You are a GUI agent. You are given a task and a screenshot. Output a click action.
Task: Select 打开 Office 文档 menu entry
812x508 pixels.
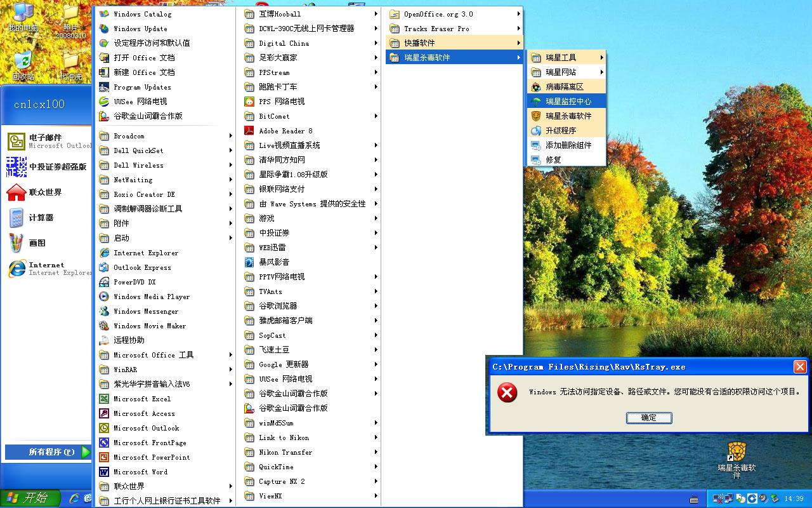point(166,58)
